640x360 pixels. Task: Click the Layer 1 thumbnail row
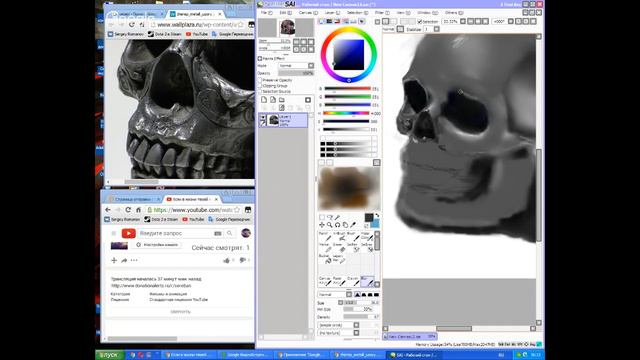[283, 120]
